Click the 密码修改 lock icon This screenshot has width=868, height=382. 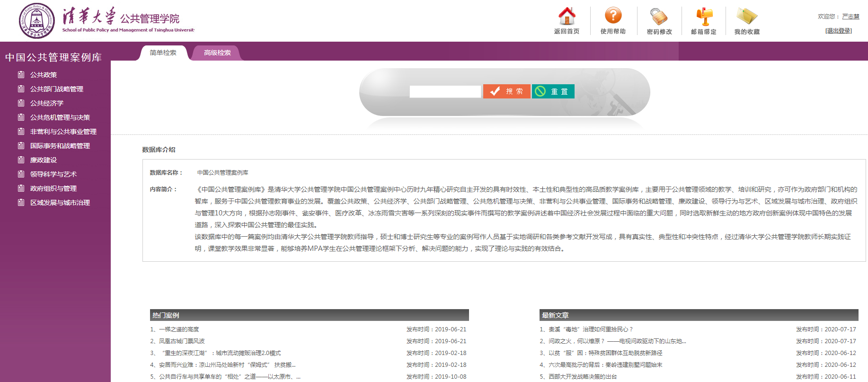pos(658,16)
